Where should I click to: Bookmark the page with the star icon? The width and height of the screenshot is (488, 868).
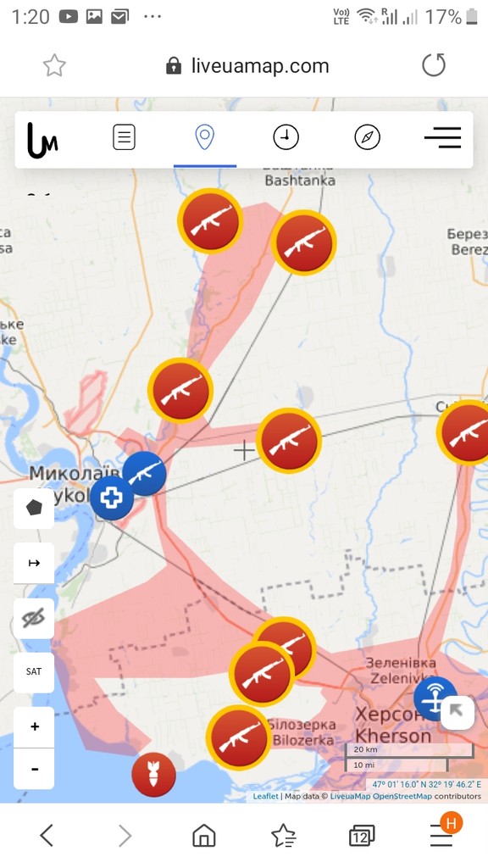[54, 65]
